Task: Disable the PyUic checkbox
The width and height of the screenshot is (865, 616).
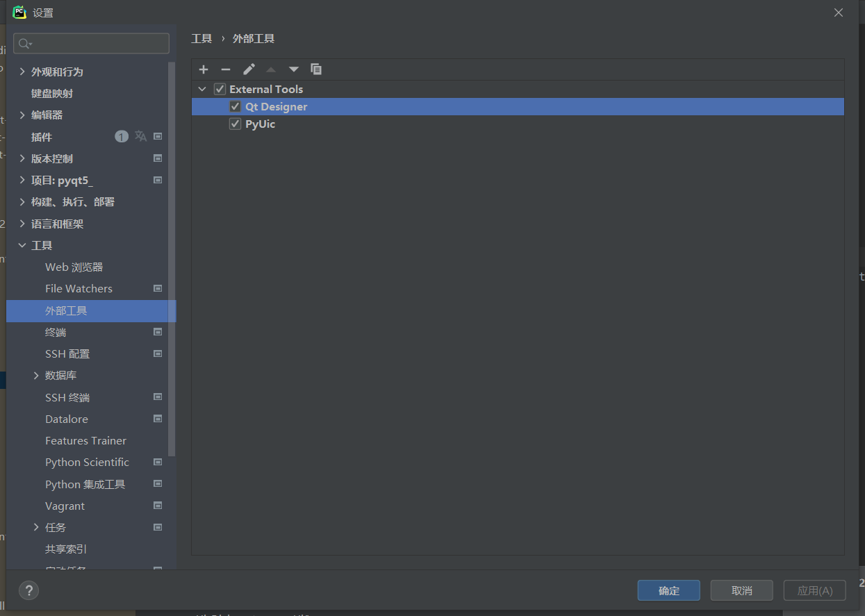Action: (236, 124)
